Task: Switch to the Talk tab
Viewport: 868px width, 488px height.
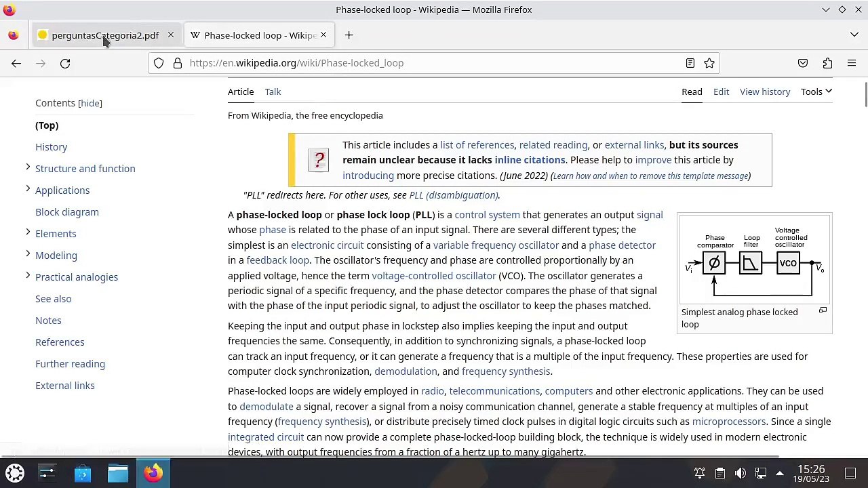Action: [x=273, y=91]
